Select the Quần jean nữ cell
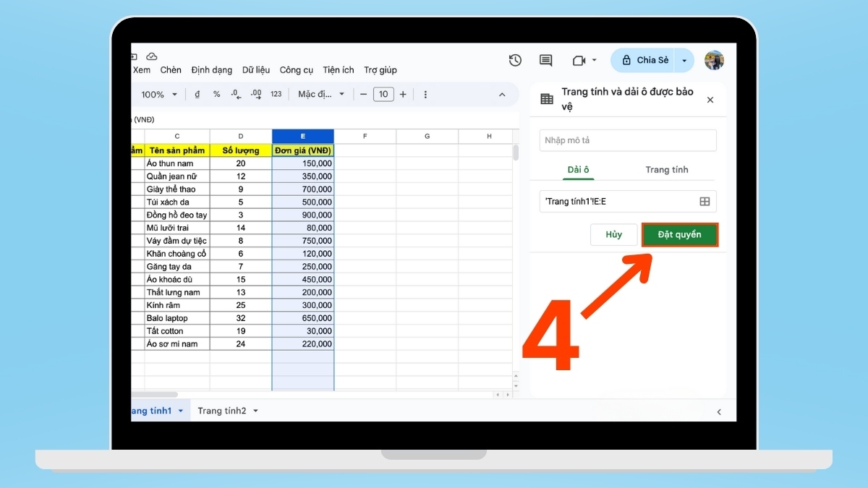Image resolution: width=868 pixels, height=488 pixels. tap(177, 176)
